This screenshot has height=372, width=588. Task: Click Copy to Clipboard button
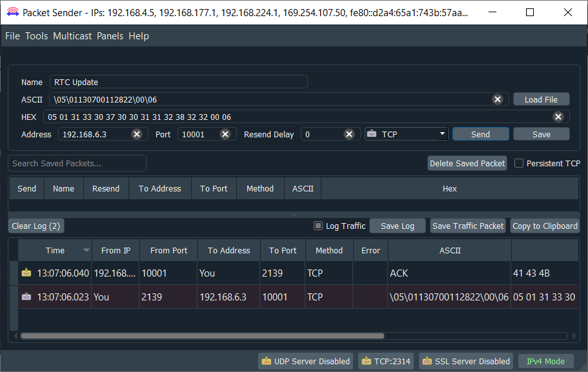click(545, 226)
